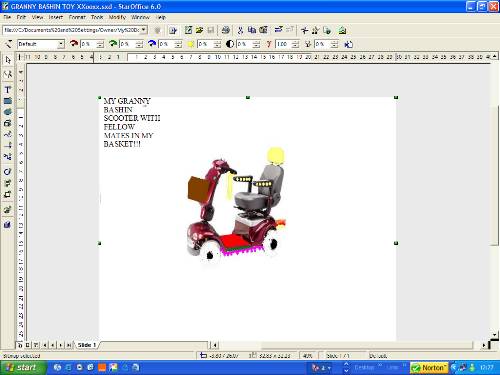Click the Cut scissors icon
Screen dimensions: 500x375
[240, 30]
